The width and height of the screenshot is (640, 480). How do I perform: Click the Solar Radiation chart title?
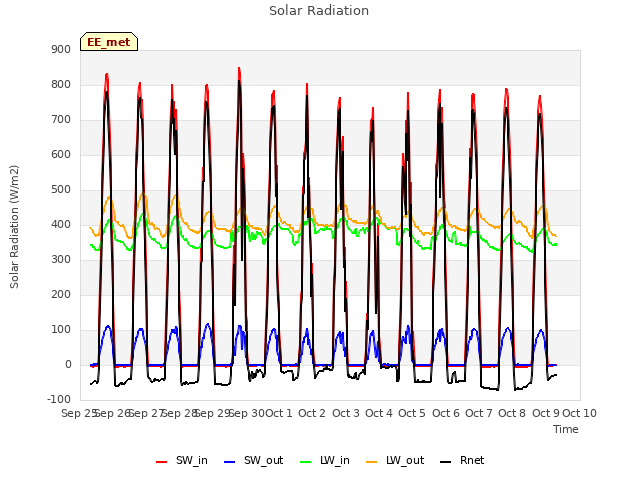[319, 11]
